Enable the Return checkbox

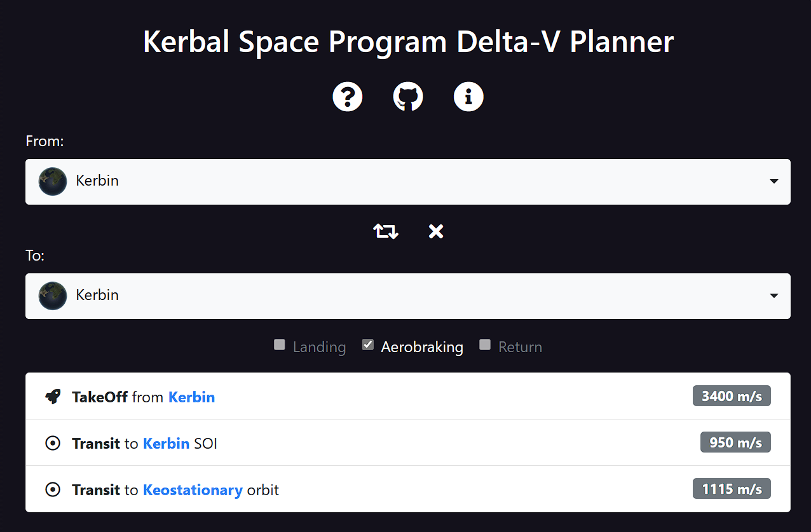pos(485,344)
